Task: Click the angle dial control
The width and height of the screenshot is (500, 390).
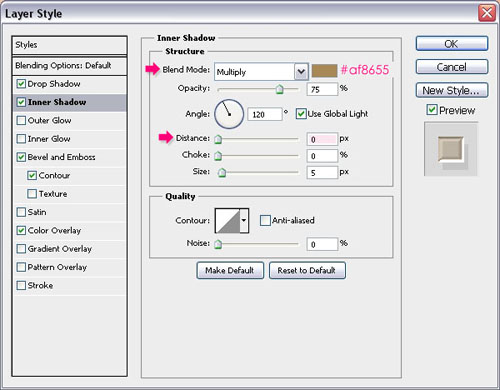Action: [229, 114]
